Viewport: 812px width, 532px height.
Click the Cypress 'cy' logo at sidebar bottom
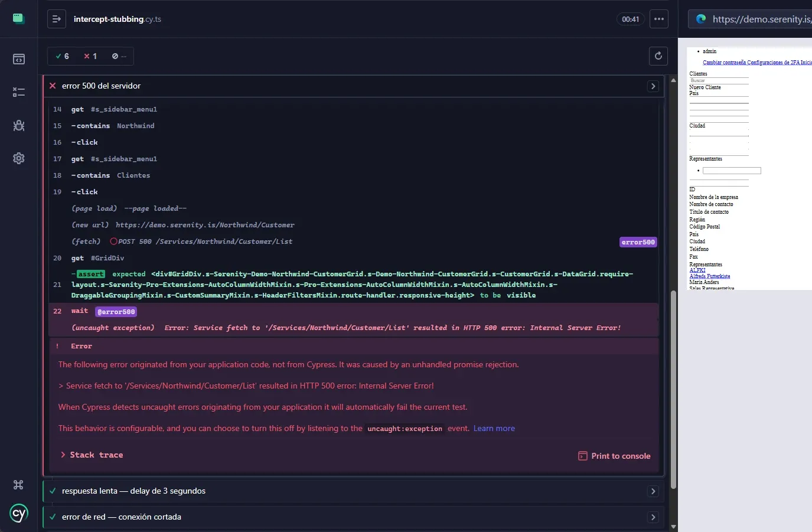click(x=19, y=513)
